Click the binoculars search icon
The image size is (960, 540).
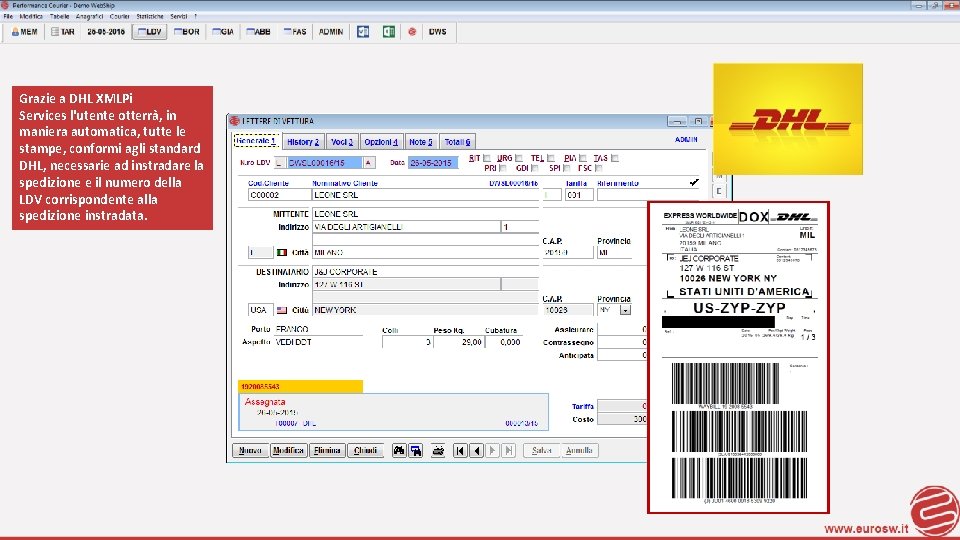coord(399,451)
